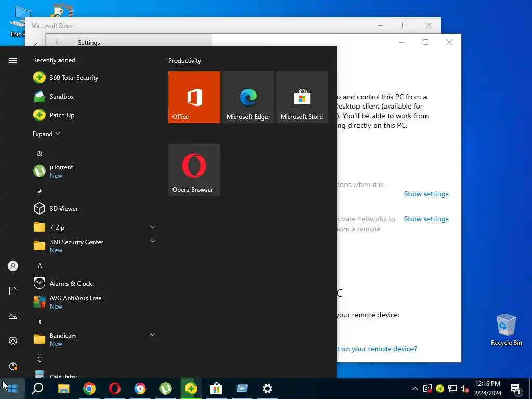Image resolution: width=532 pixels, height=399 pixels.
Task: Jump to letter A section header
Action: click(x=39, y=265)
